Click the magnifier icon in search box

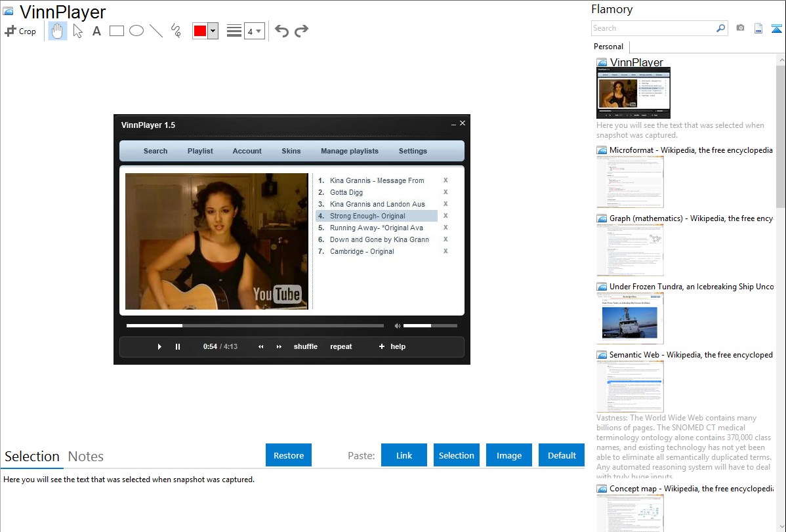point(720,28)
